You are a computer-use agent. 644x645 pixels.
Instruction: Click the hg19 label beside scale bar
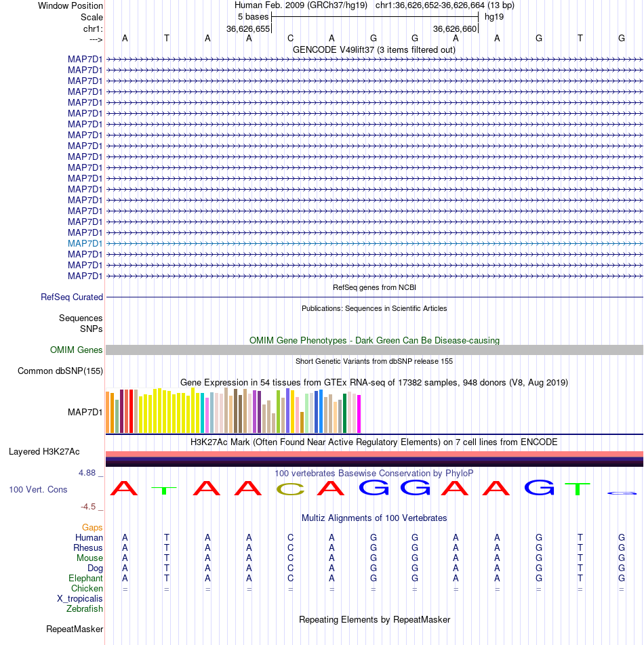(x=494, y=17)
